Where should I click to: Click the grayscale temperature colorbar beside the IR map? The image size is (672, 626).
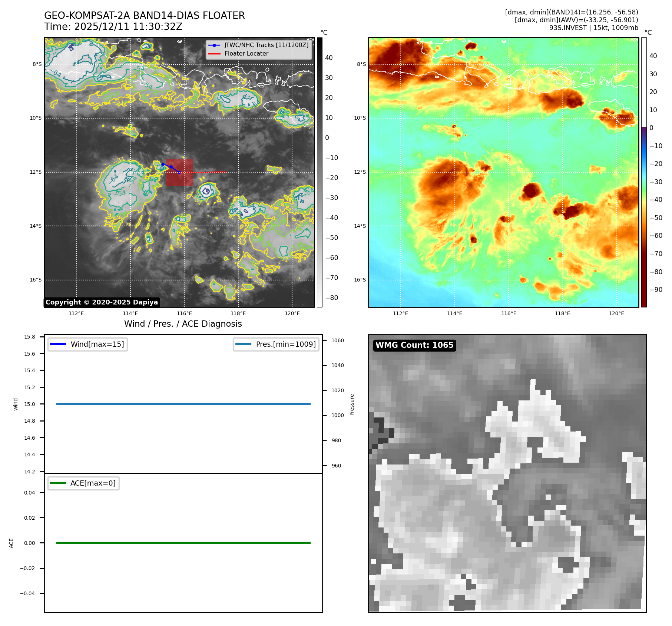320,172
